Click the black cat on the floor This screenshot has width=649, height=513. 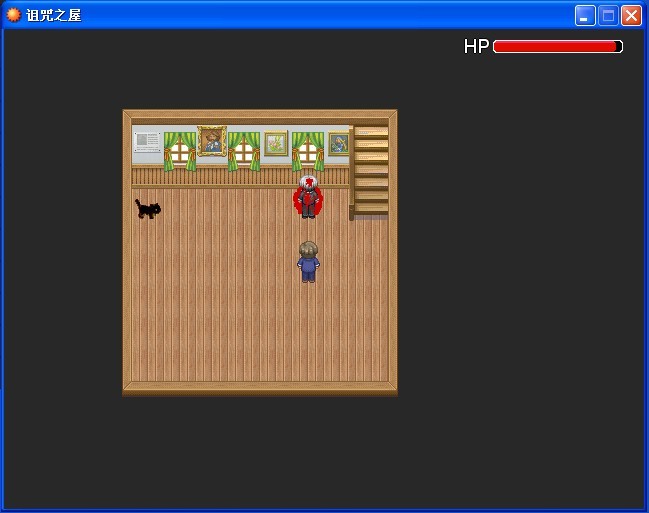click(148, 209)
